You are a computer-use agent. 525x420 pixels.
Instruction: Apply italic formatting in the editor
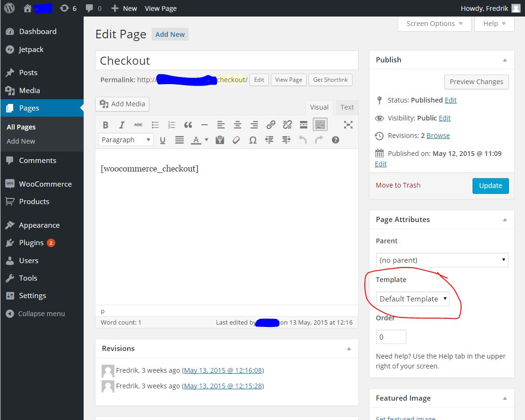[122, 125]
